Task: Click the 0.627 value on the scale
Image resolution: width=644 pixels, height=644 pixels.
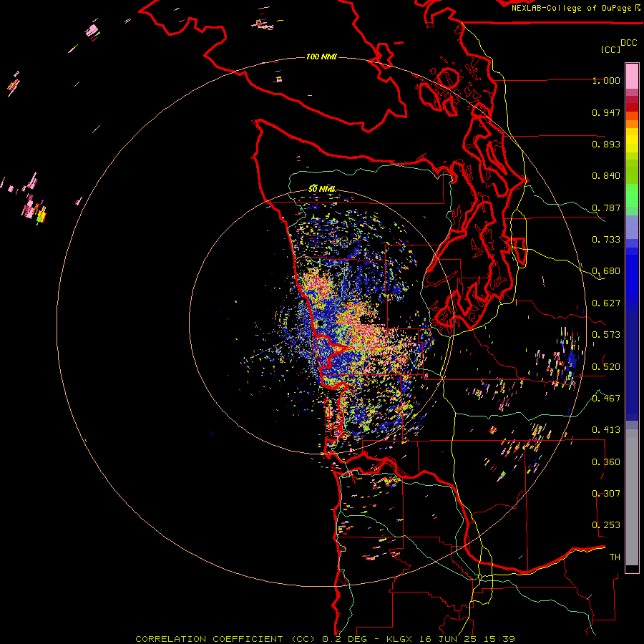Action: click(x=606, y=303)
